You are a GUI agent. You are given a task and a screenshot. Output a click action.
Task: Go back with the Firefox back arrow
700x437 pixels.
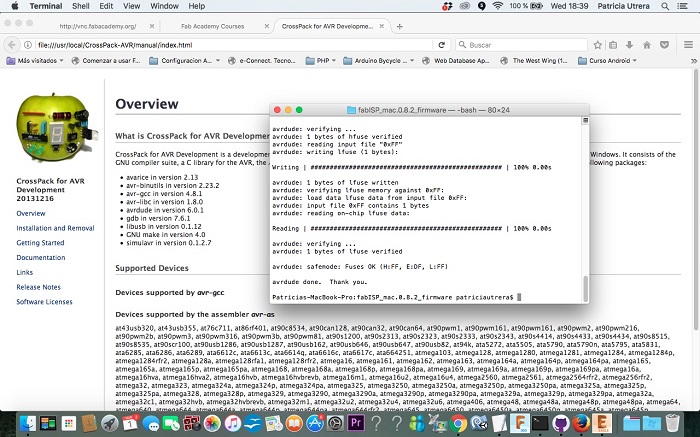point(12,45)
